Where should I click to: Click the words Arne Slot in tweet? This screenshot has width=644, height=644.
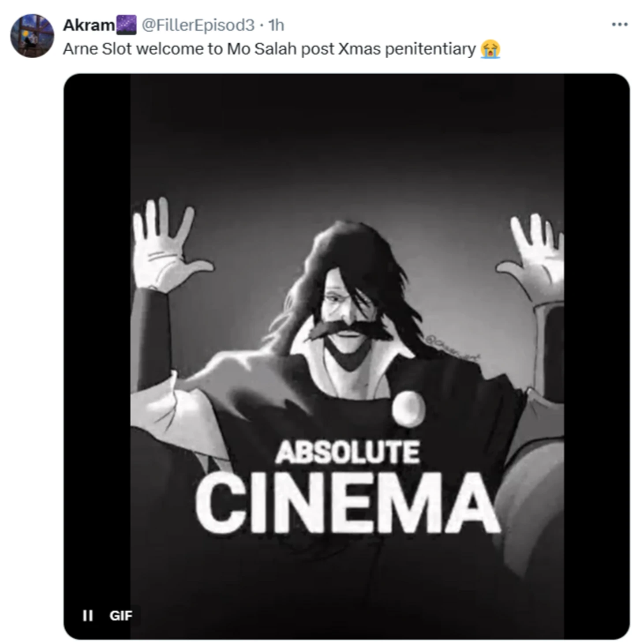coord(97,49)
